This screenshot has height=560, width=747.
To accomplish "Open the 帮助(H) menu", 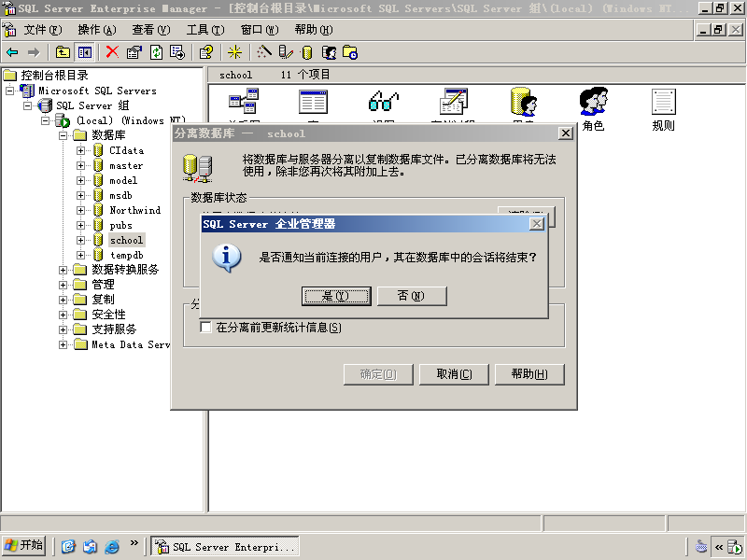I will click(314, 30).
